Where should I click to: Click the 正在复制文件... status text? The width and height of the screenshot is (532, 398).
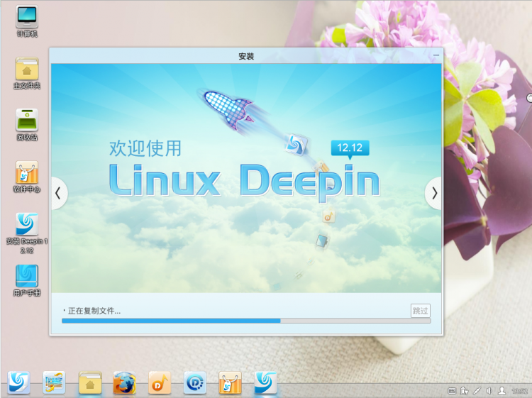coord(94,311)
